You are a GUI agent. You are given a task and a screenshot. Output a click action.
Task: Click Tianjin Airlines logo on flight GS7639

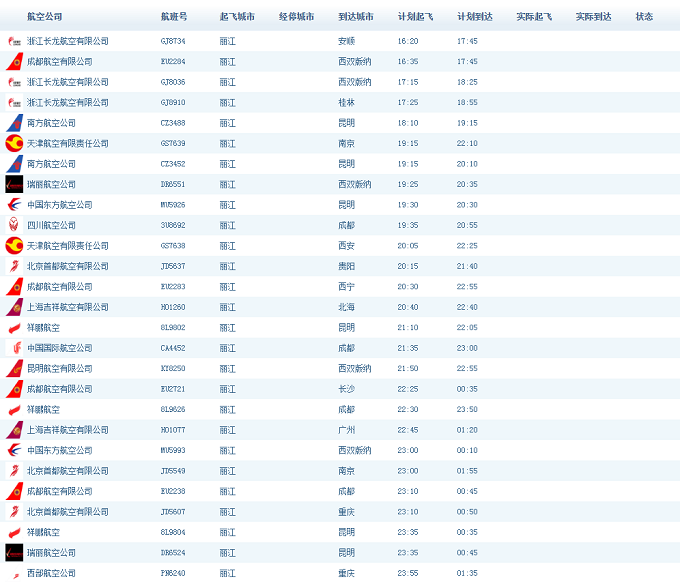pyautogui.click(x=14, y=143)
